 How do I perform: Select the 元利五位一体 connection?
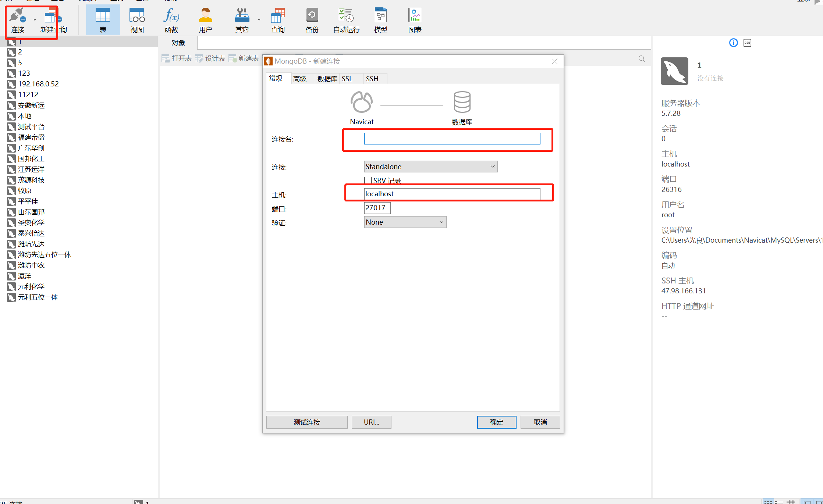point(79,297)
